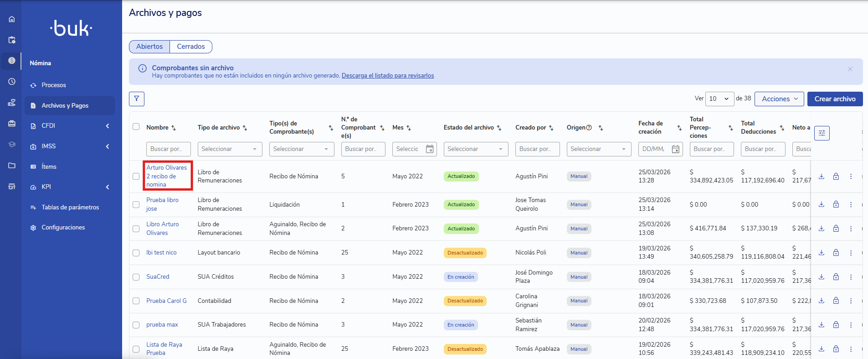Click lock icon for Prueba libro jose
The width and height of the screenshot is (868, 359).
(836, 204)
